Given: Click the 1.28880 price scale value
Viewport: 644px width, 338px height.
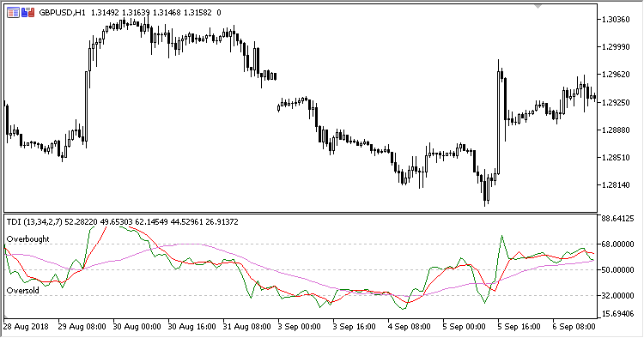Looking at the screenshot, I should [616, 130].
